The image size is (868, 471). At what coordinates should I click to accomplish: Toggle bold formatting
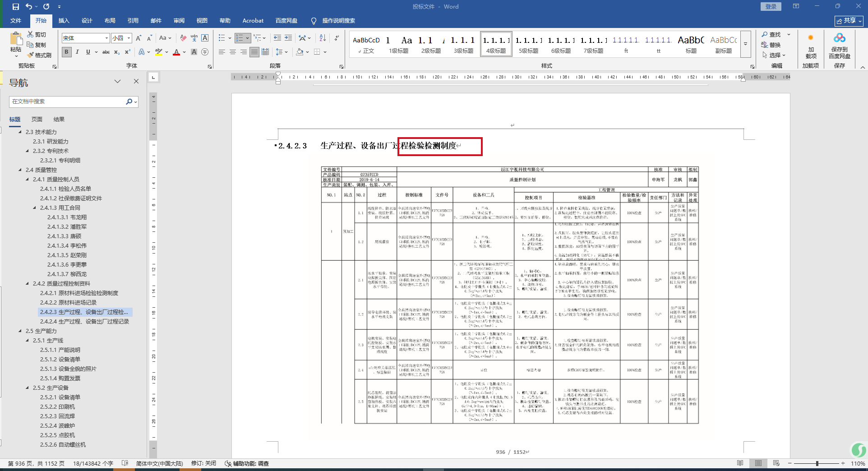[x=66, y=52]
